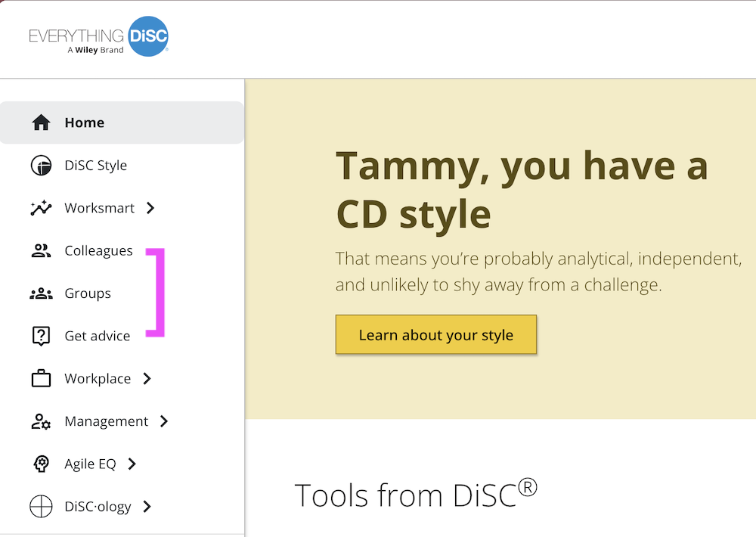Select the Workplace briefcase icon
756x537 pixels.
pos(41,378)
